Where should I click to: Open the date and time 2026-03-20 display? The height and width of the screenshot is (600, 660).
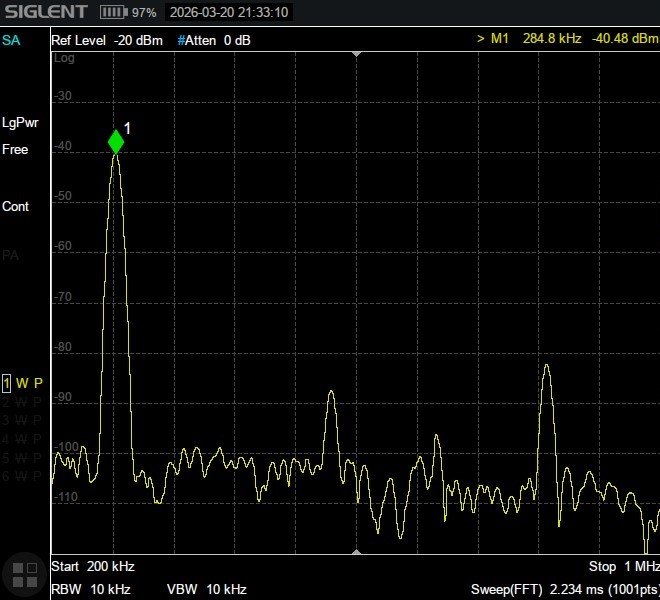click(x=229, y=12)
